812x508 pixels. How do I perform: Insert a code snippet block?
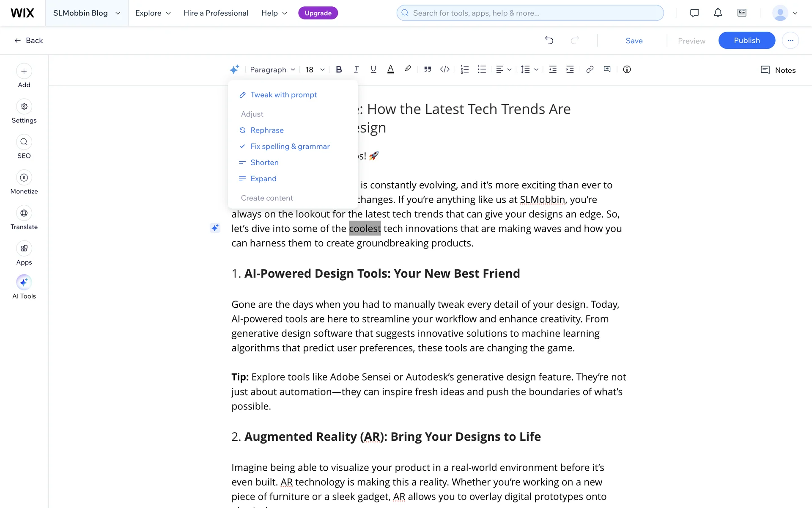click(444, 69)
